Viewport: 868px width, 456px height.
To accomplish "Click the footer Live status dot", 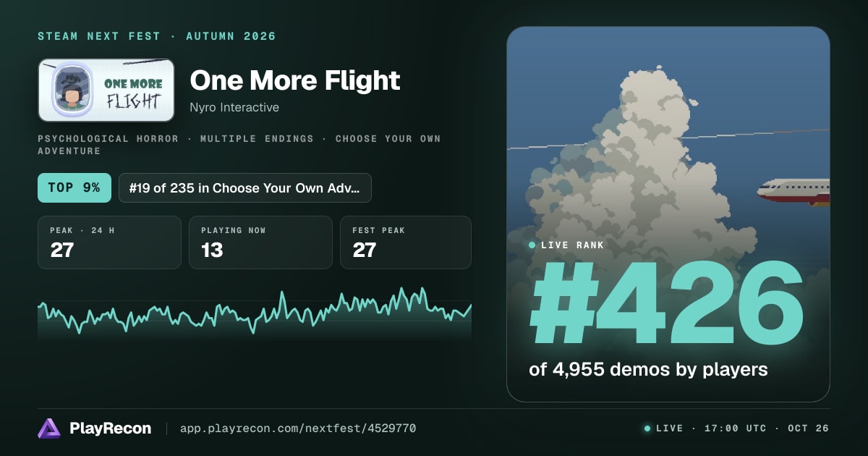I will [647, 428].
